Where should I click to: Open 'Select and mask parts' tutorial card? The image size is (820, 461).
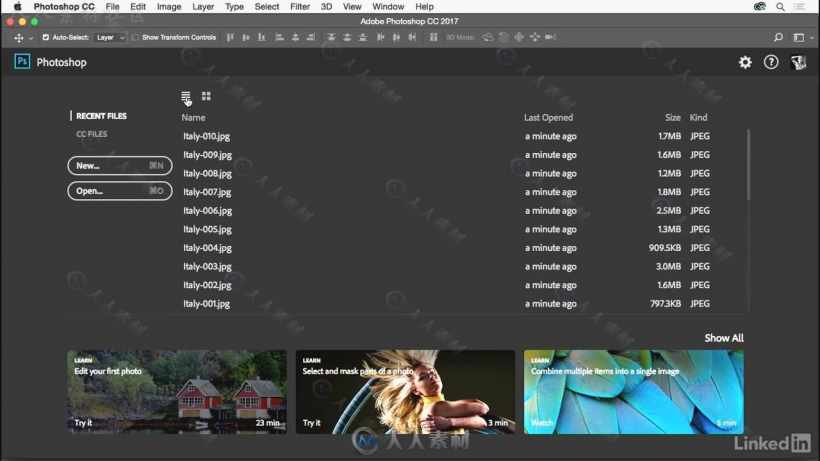(405, 392)
